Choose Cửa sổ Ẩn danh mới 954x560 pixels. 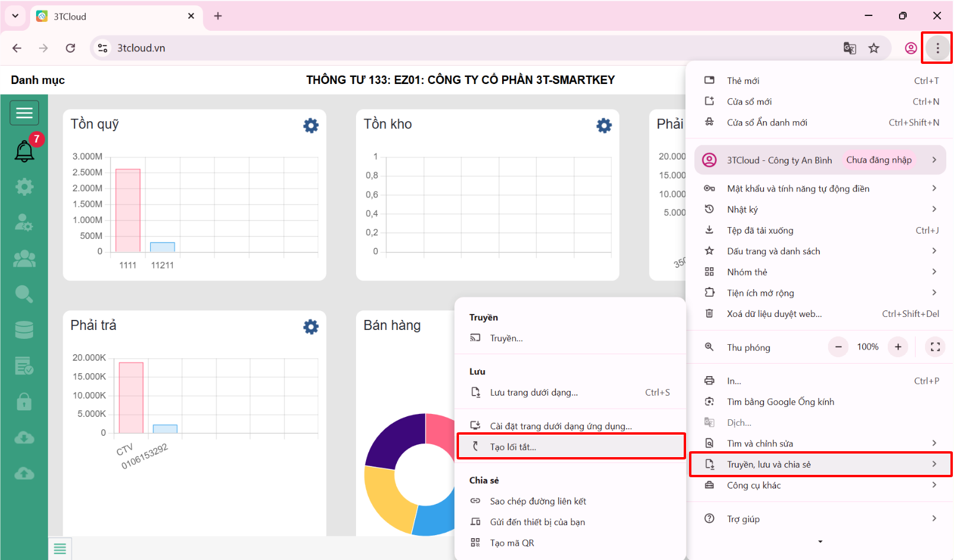[767, 122]
